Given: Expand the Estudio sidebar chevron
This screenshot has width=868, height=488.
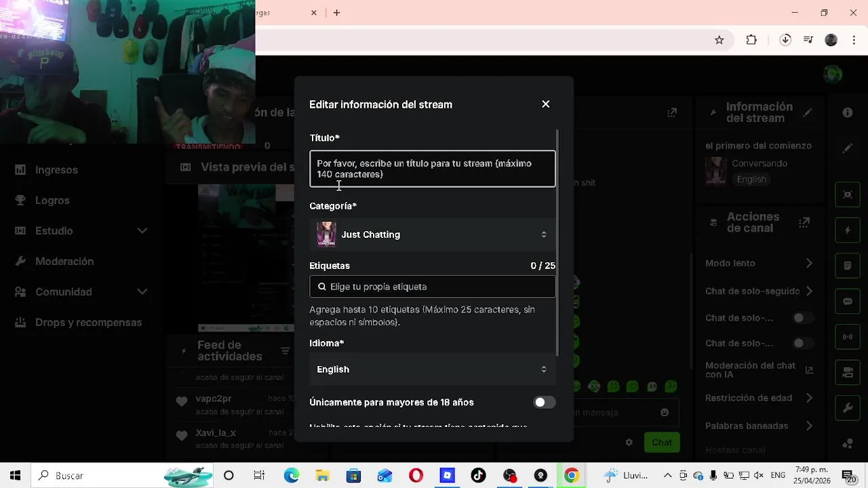Looking at the screenshot, I should tap(142, 230).
